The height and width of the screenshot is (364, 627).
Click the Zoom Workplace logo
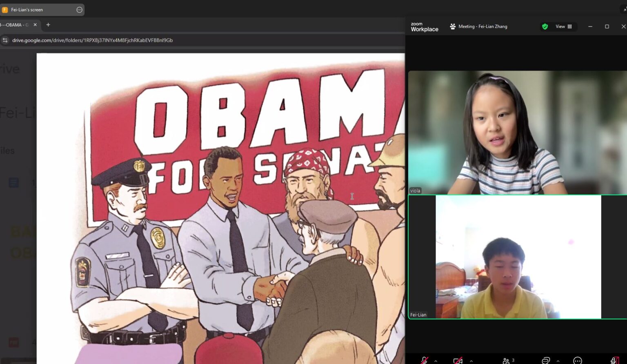pos(424,27)
